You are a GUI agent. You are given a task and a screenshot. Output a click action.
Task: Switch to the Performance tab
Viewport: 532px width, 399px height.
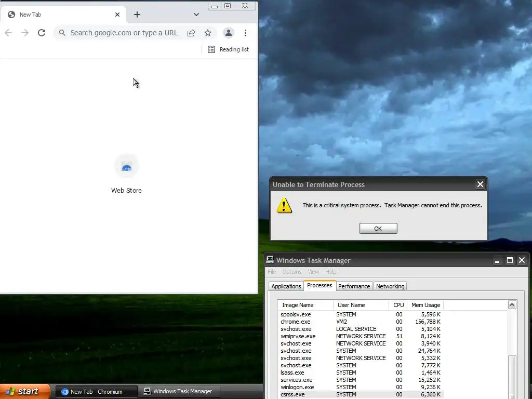click(354, 286)
